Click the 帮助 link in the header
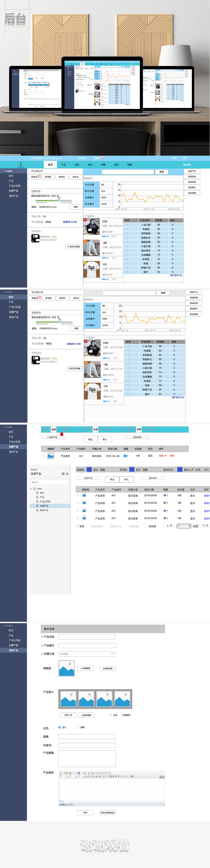Viewport: 210px width, 868px height. (174, 158)
